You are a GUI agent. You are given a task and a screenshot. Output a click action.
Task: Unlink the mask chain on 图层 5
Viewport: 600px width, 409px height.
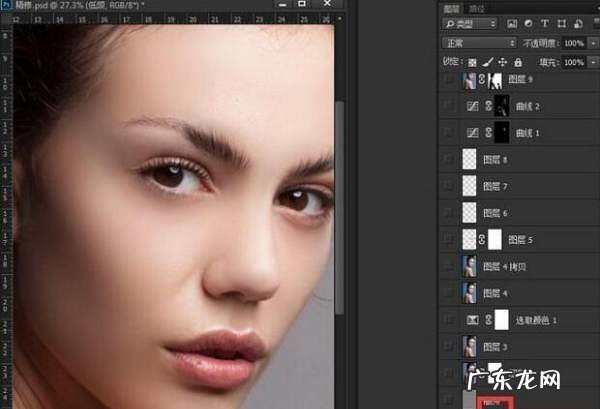[482, 240]
